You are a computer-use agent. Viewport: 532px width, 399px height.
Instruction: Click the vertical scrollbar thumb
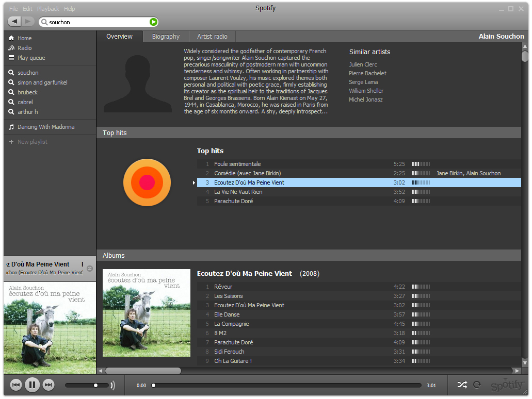(x=525, y=56)
